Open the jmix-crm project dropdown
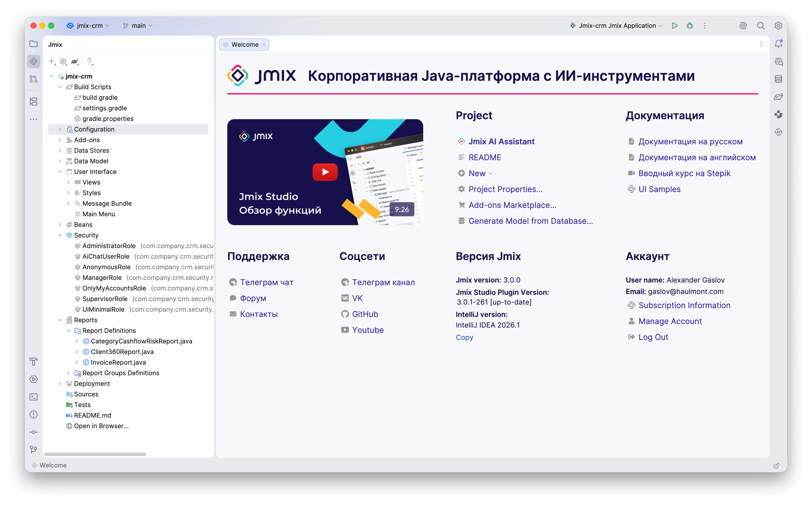Viewport: 812px width, 505px height. pyautogui.click(x=88, y=26)
